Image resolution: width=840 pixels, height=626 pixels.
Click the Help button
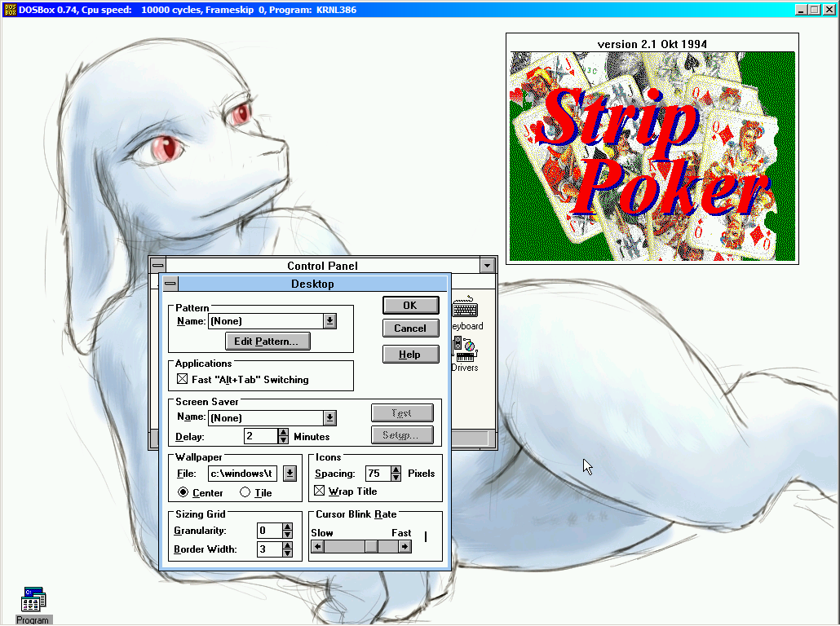coord(410,355)
